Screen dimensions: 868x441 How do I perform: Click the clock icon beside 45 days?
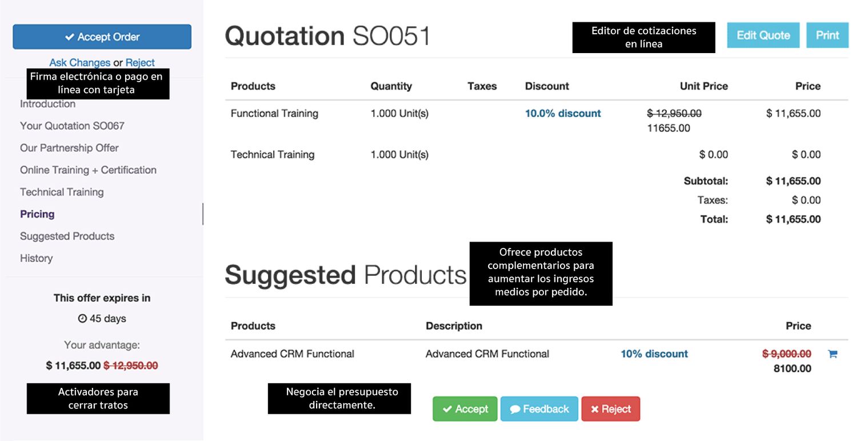coord(82,319)
